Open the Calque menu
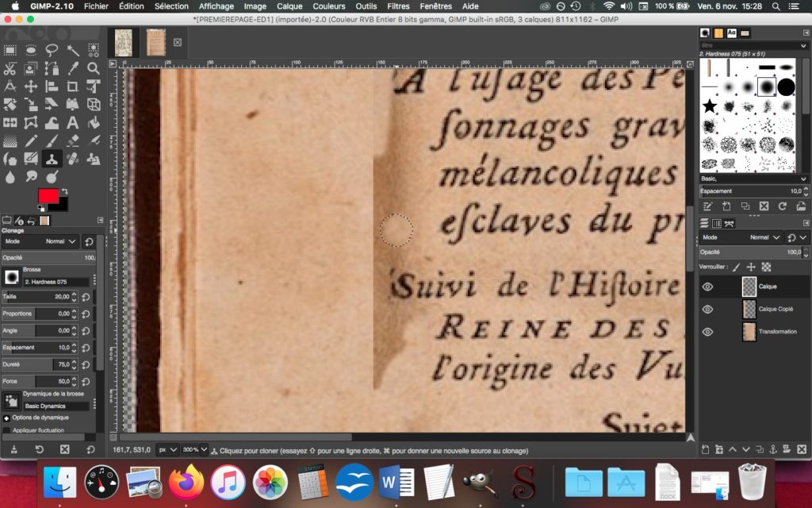This screenshot has height=508, width=812. pyautogui.click(x=289, y=6)
